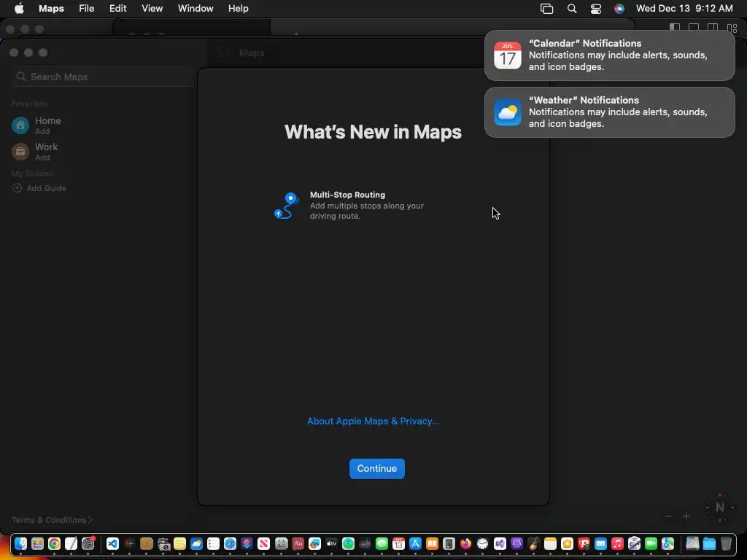Open Finder from the Dock
The width and height of the screenshot is (747, 560).
coord(20,543)
